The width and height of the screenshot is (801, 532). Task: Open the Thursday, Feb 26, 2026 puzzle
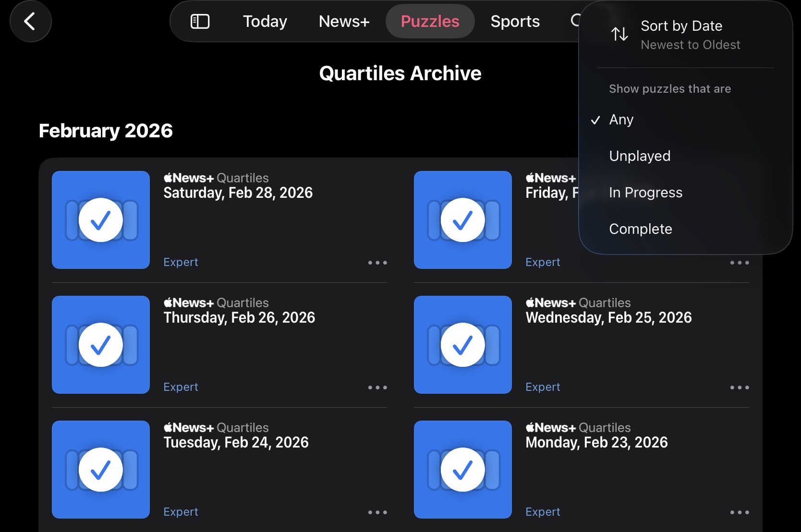[239, 317]
